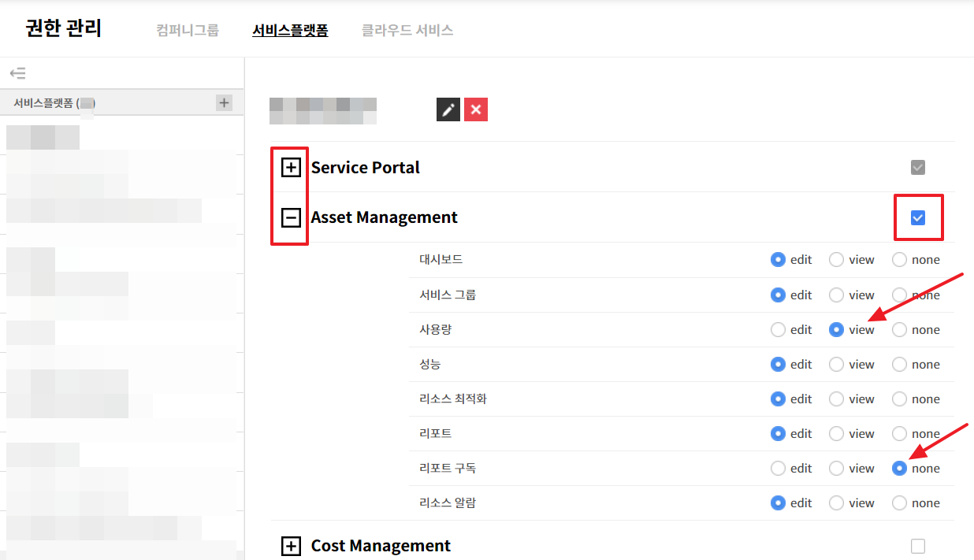
Task: Select the 서비스플랫폼 tab
Action: pos(290,31)
